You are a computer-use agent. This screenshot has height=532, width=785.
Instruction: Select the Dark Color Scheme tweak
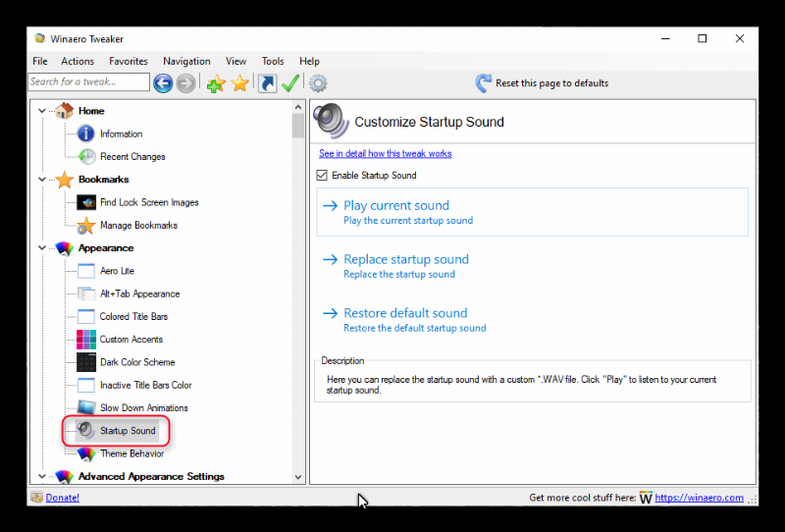pyautogui.click(x=136, y=362)
